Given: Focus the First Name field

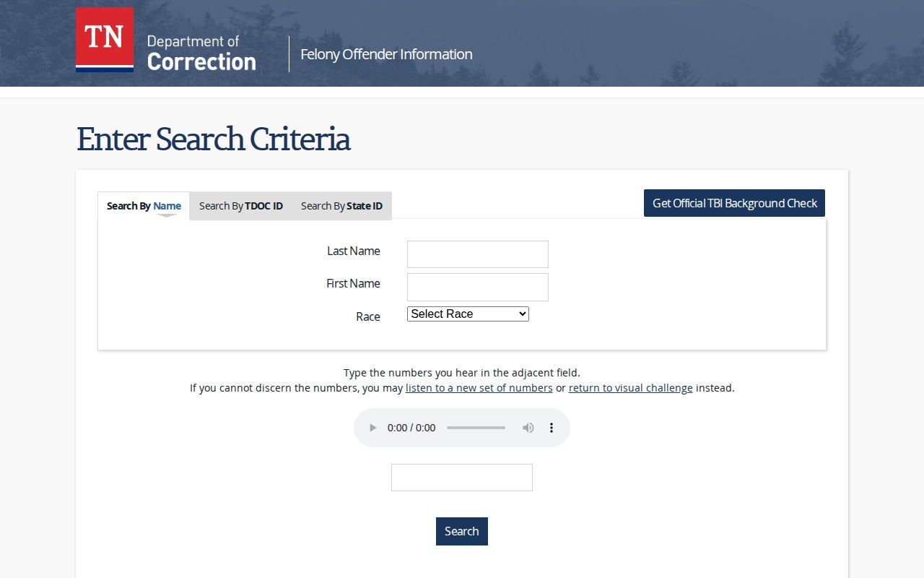Looking at the screenshot, I should [478, 287].
